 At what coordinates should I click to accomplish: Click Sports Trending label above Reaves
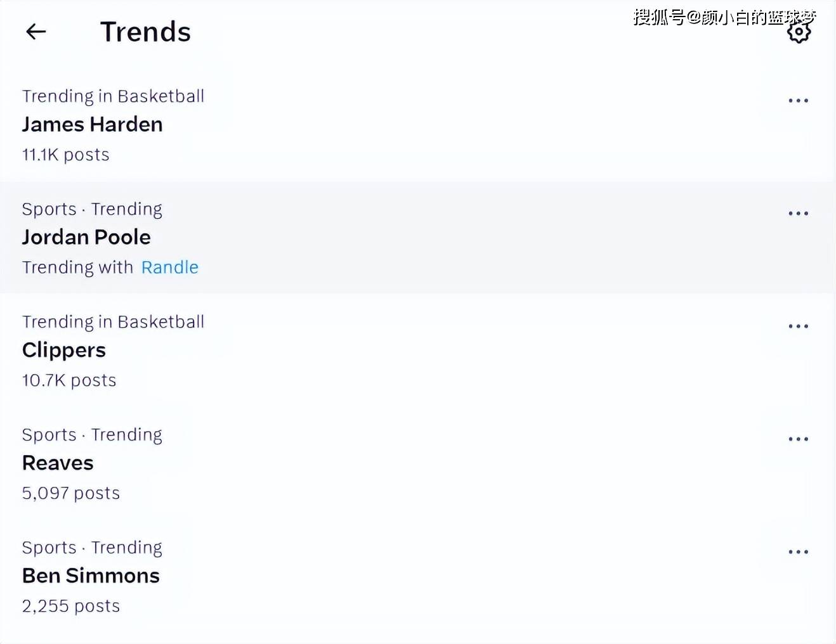(92, 435)
